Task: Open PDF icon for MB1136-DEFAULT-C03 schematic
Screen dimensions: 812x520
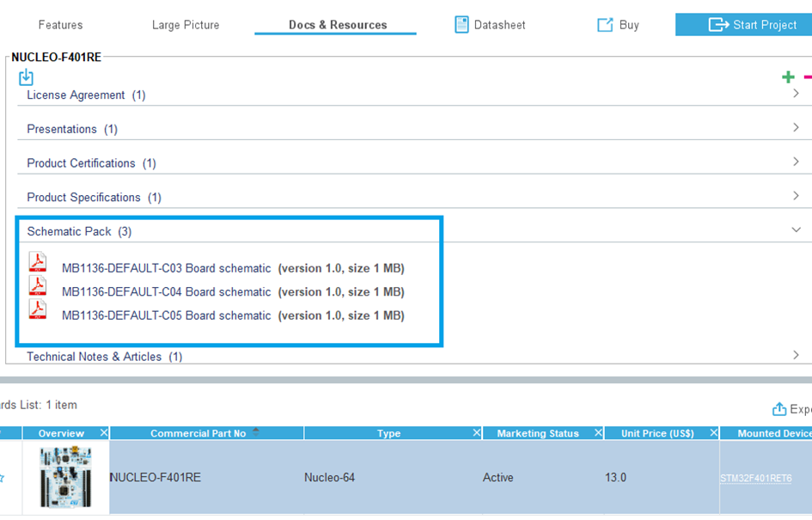Action: tap(37, 262)
